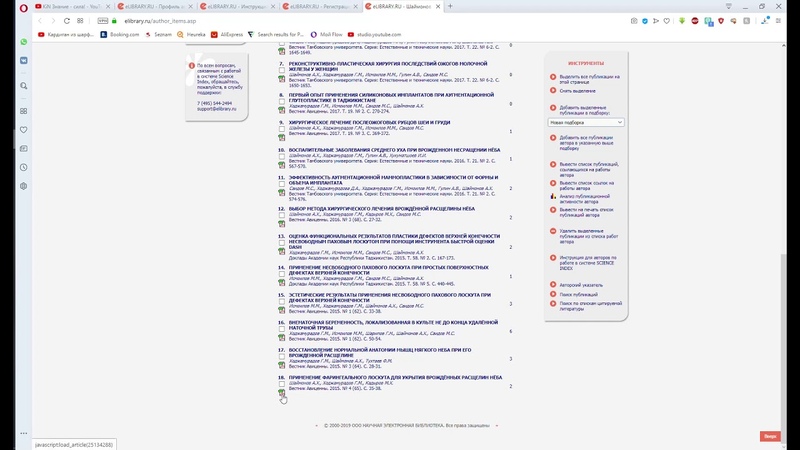
Task: Open the AliExpress bookmark
Action: pos(227,35)
